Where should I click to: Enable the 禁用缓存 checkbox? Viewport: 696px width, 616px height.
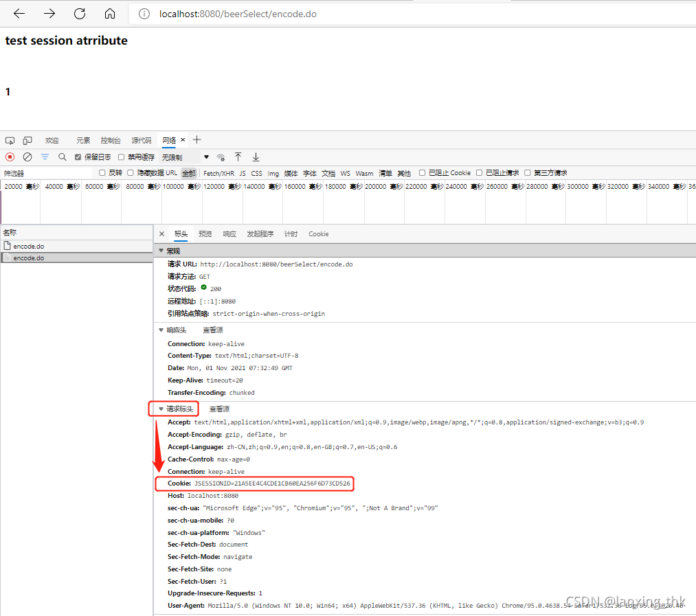(121, 157)
